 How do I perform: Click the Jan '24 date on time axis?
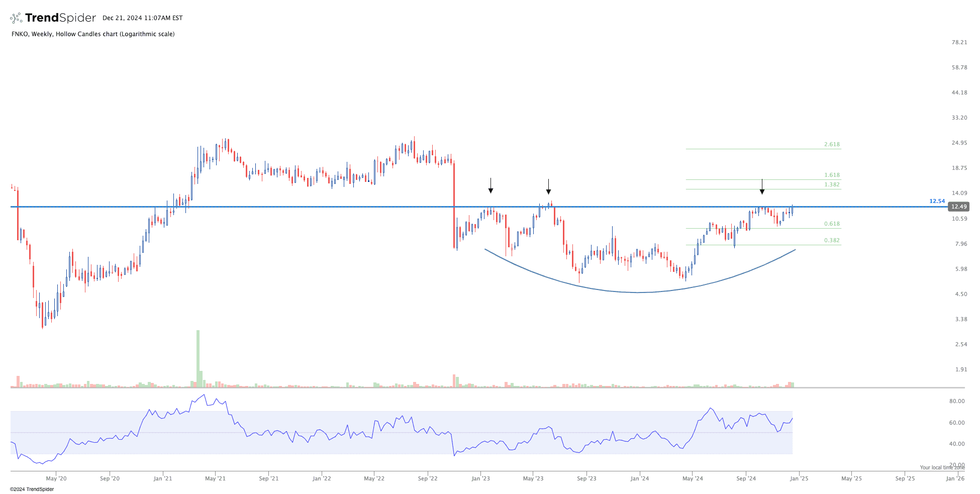coord(639,478)
